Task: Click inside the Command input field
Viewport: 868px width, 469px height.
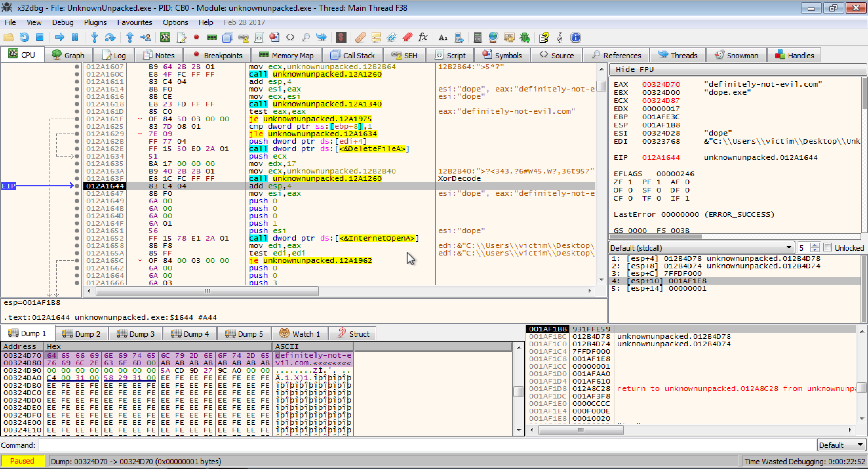Action: click(x=427, y=445)
